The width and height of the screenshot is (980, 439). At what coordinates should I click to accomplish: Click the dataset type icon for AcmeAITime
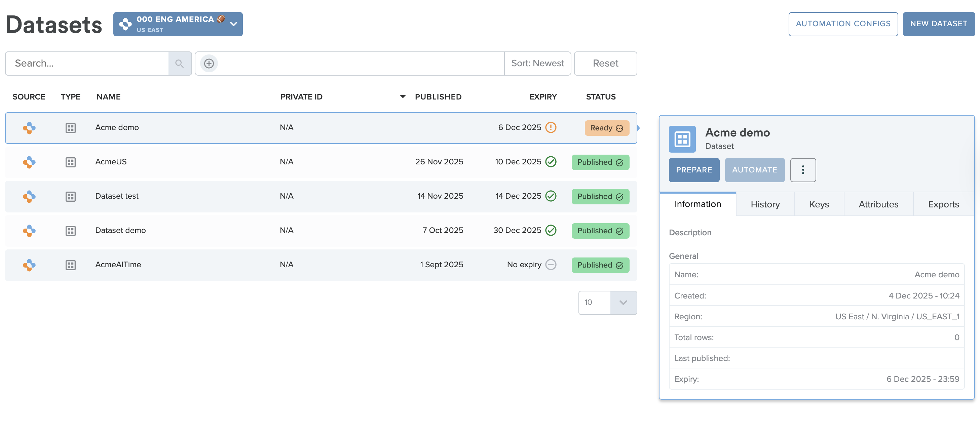pyautogui.click(x=70, y=265)
